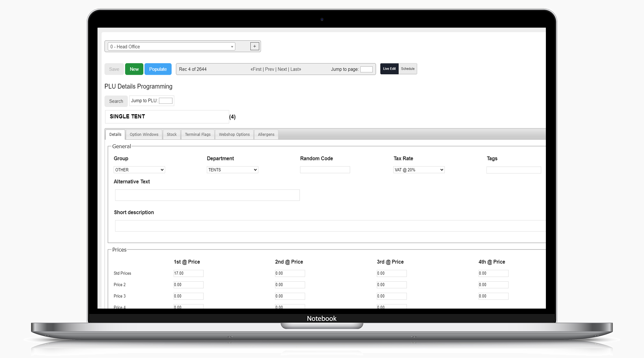The height and width of the screenshot is (358, 644).
Task: Open the Webshop Options tab
Action: pyautogui.click(x=234, y=135)
